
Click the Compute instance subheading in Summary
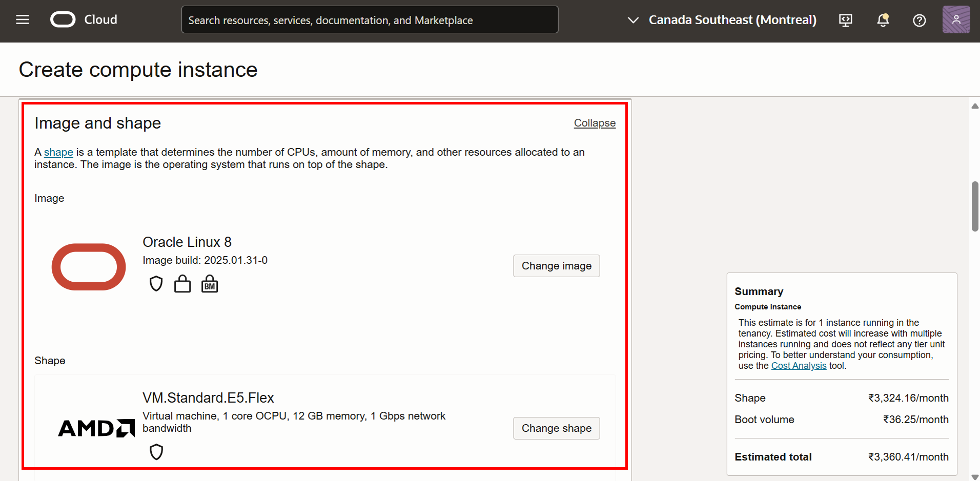(768, 307)
